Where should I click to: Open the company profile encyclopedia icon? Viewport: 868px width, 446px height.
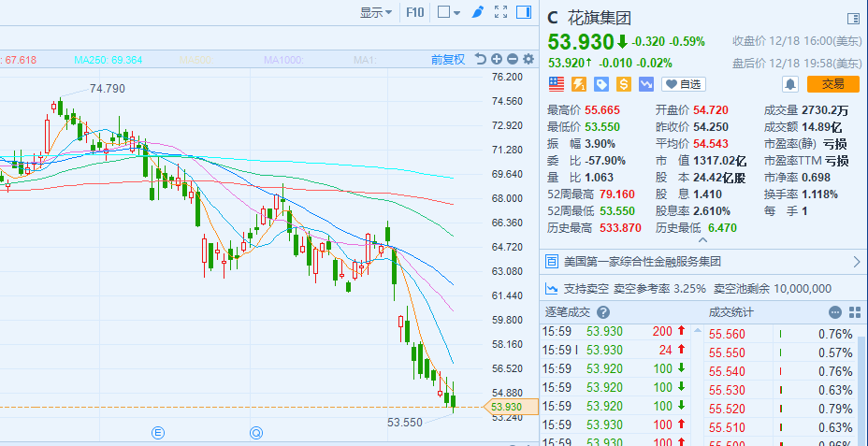(x=551, y=262)
